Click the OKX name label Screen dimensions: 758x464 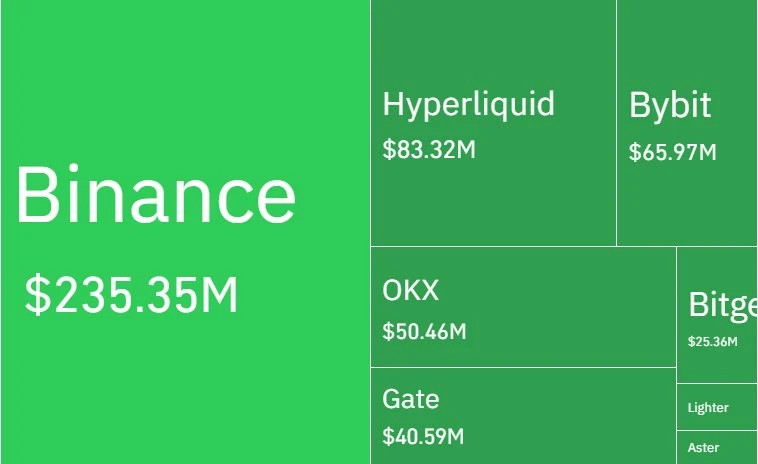[410, 290]
